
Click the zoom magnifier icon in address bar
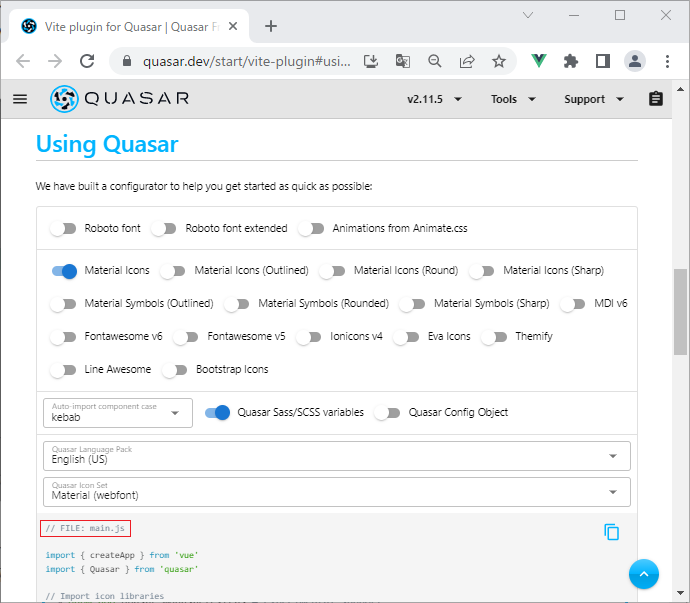click(435, 61)
